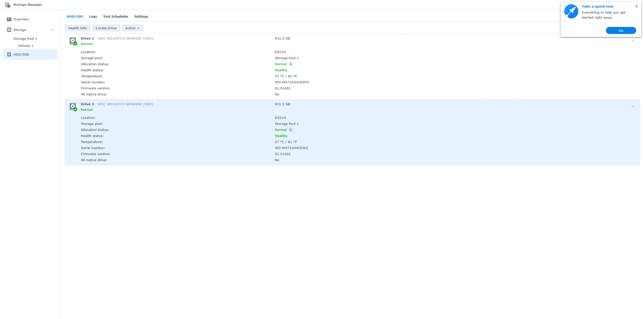Click Drive 2 allocation status info icon
This screenshot has height=319, width=644.
point(291,130)
